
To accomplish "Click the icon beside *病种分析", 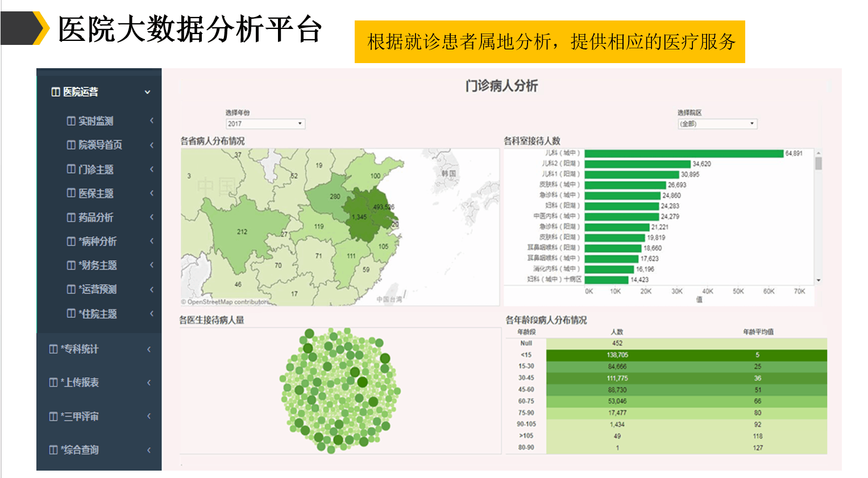I will pyautogui.click(x=71, y=242).
